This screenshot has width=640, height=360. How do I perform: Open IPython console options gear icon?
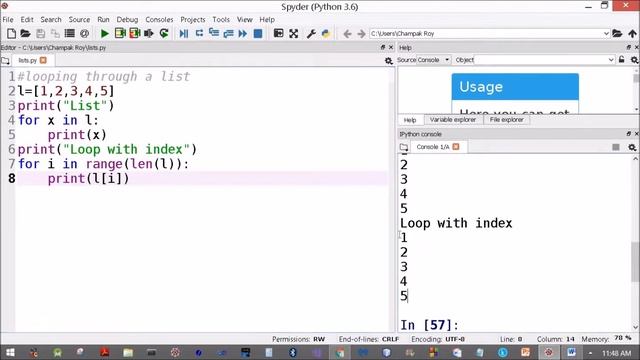632,147
